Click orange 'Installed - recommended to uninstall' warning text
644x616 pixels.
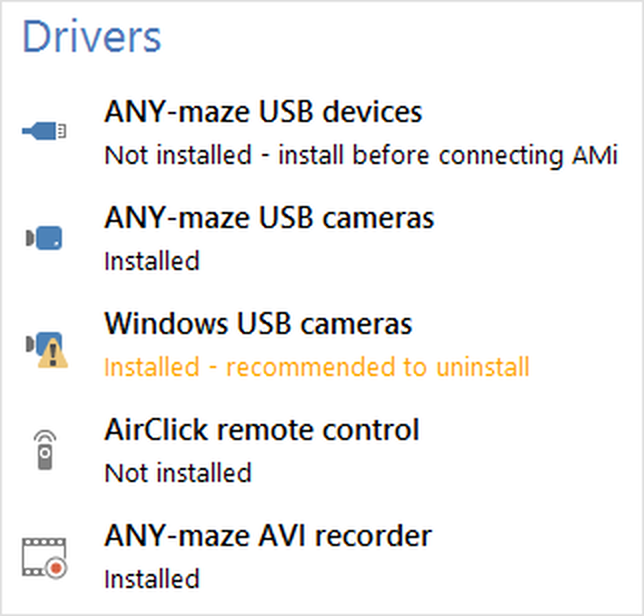316,367
